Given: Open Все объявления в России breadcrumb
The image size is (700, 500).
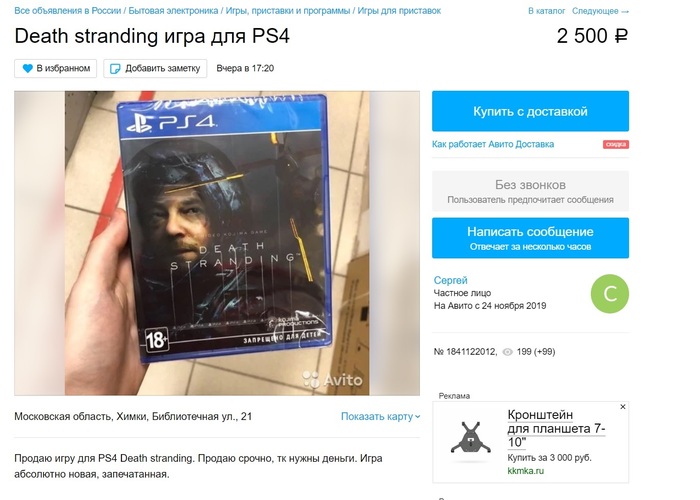Looking at the screenshot, I should point(67,11).
